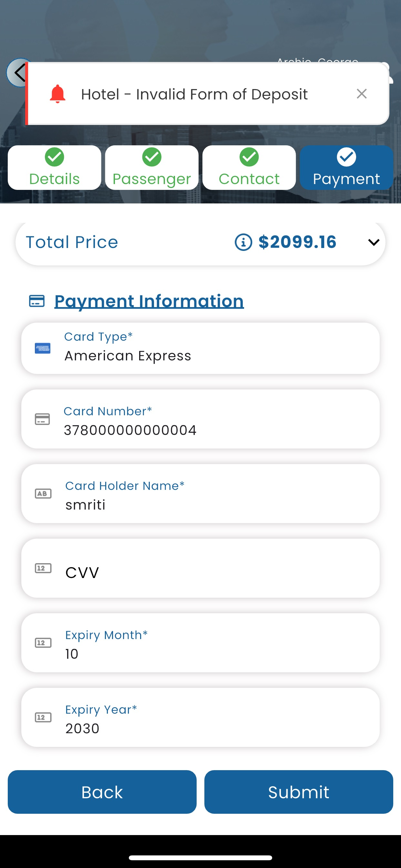
Task: Click the CVV field icon
Action: point(43,568)
